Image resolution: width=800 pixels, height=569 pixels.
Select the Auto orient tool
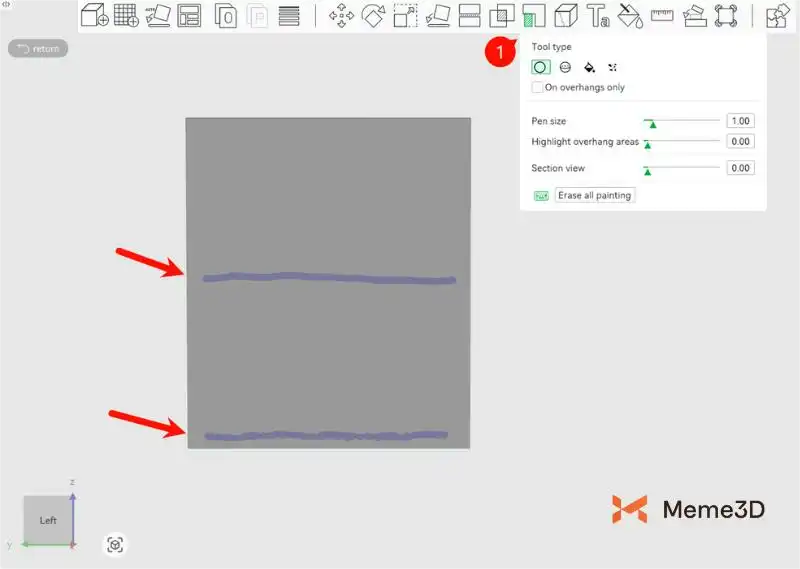pyautogui.click(x=158, y=16)
